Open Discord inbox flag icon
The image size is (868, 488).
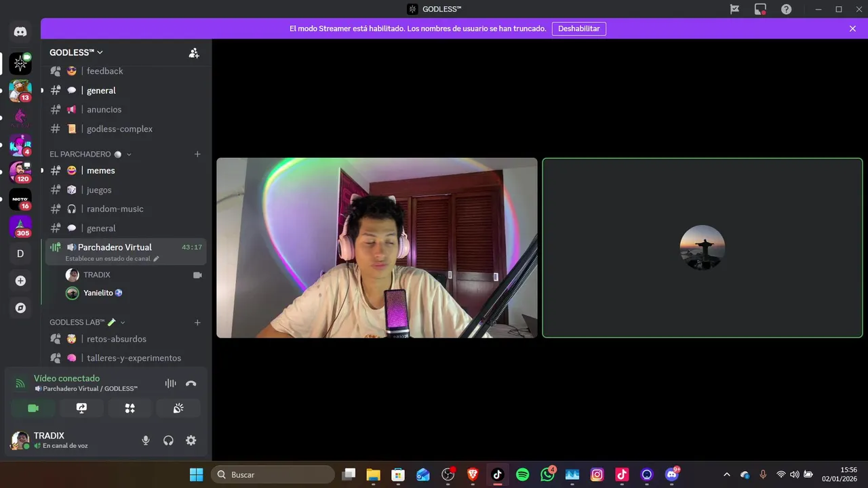point(734,9)
